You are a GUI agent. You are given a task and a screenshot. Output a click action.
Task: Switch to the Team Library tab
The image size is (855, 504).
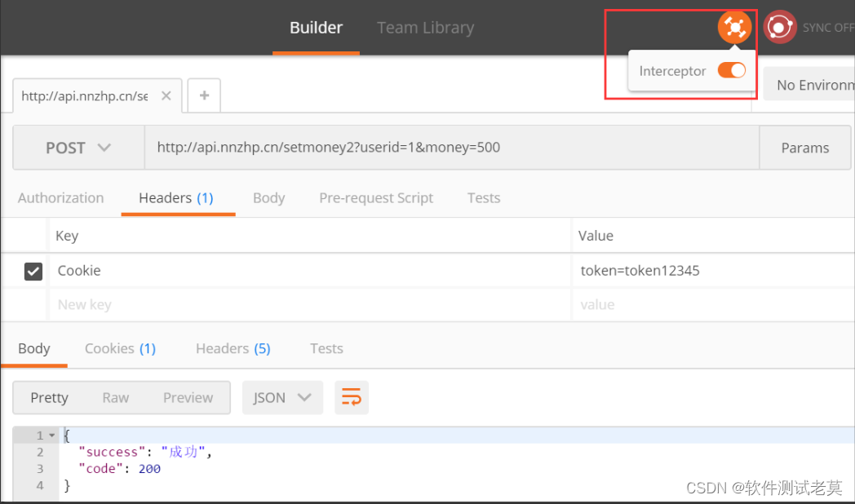tap(425, 28)
